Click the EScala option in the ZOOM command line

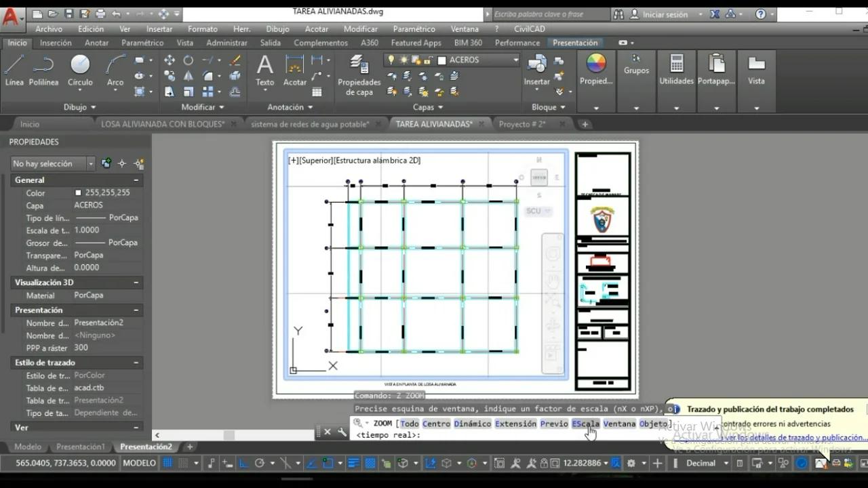(x=585, y=423)
